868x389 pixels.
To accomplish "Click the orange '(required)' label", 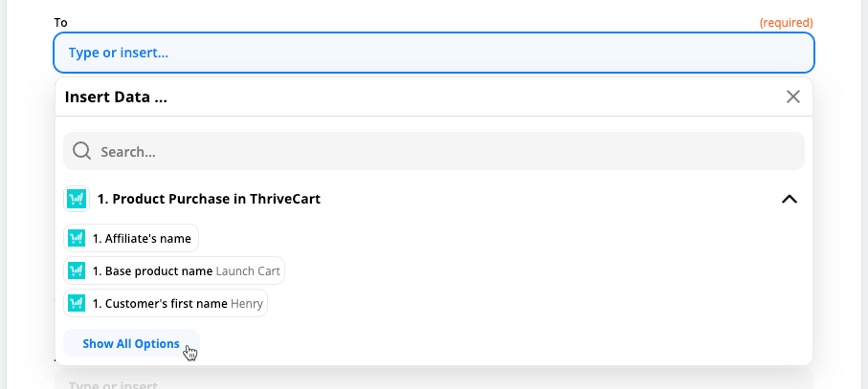I will (x=786, y=23).
